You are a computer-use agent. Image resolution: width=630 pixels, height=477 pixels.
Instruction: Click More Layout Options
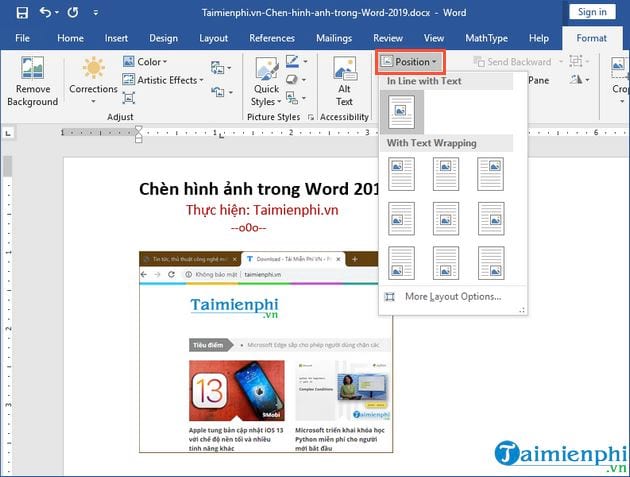453,297
